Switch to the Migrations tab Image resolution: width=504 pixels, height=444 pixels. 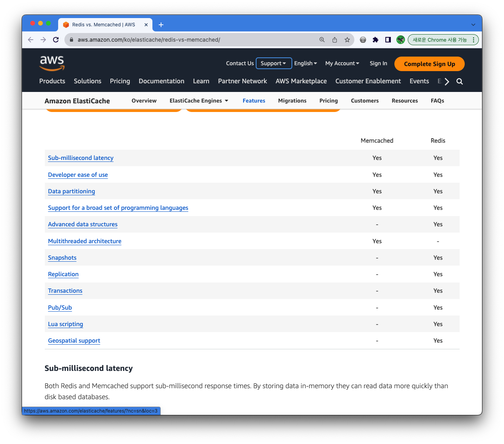(292, 101)
